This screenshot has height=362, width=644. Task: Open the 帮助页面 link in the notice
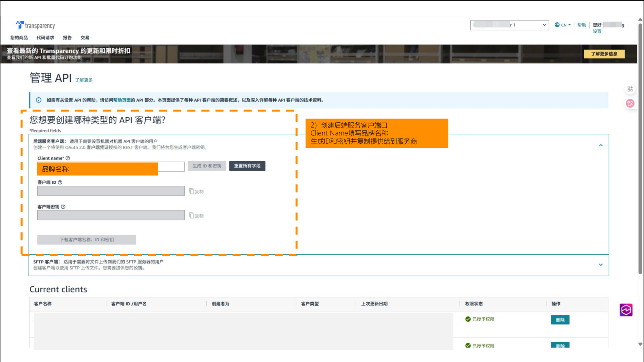pos(122,100)
